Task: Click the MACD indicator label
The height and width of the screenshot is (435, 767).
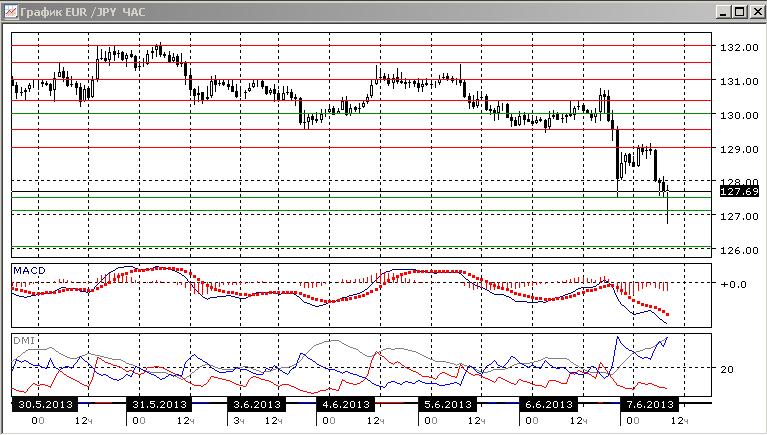Action: click(x=29, y=271)
